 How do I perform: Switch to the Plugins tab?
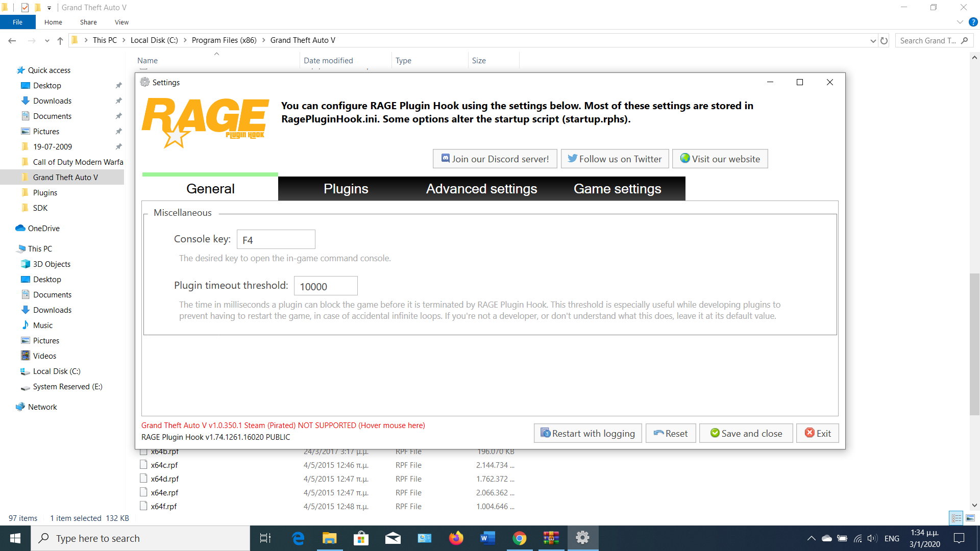(346, 189)
